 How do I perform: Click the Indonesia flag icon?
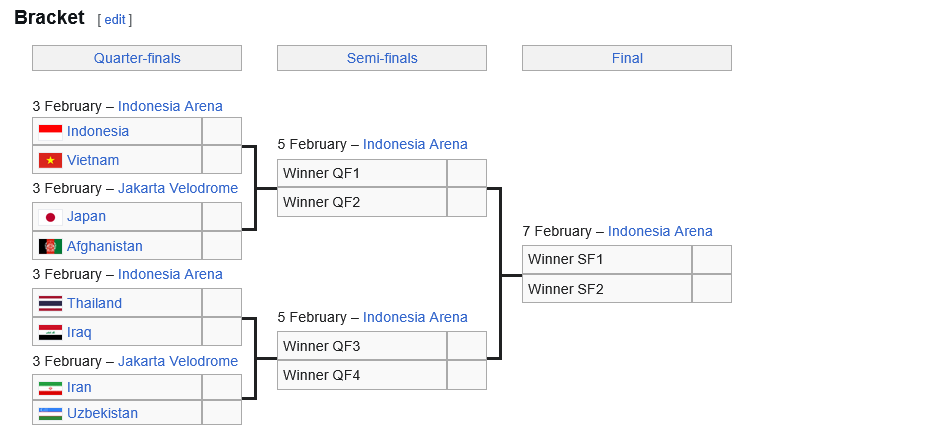coord(50,131)
